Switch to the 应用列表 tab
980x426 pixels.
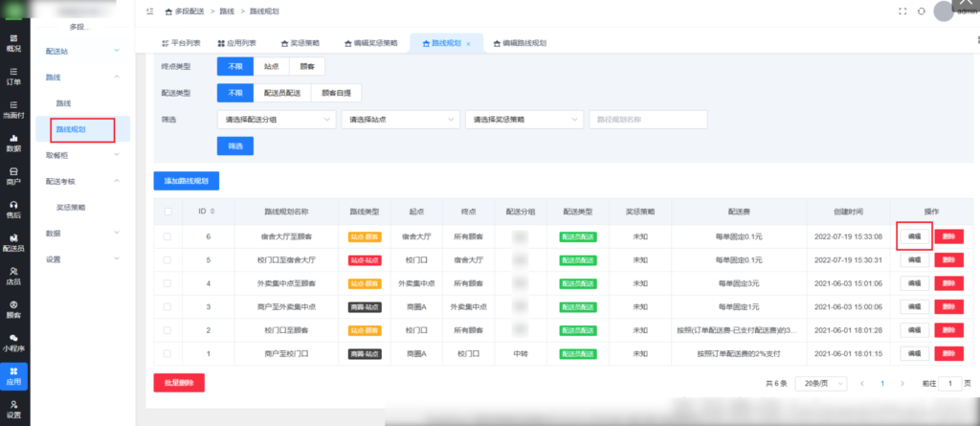pyautogui.click(x=237, y=43)
